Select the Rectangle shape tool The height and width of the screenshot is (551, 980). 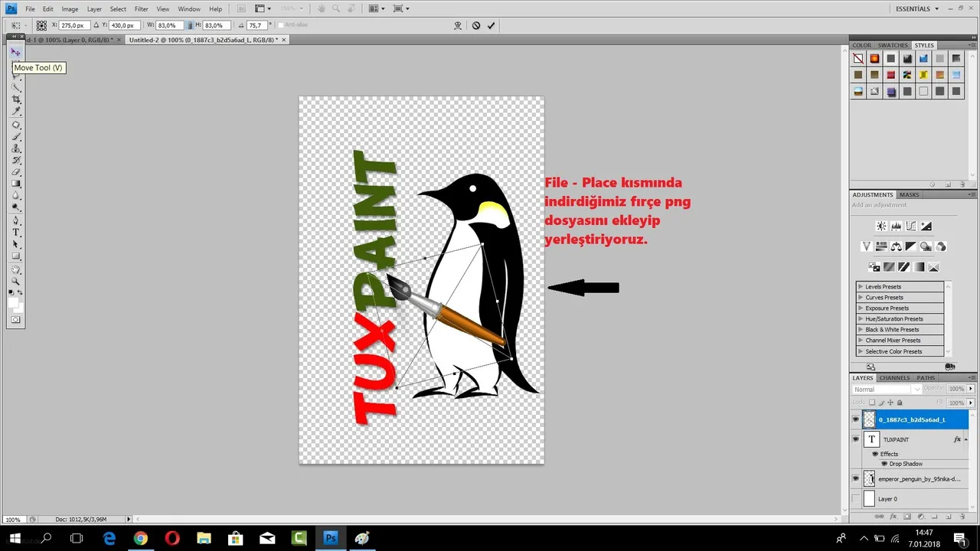15,256
